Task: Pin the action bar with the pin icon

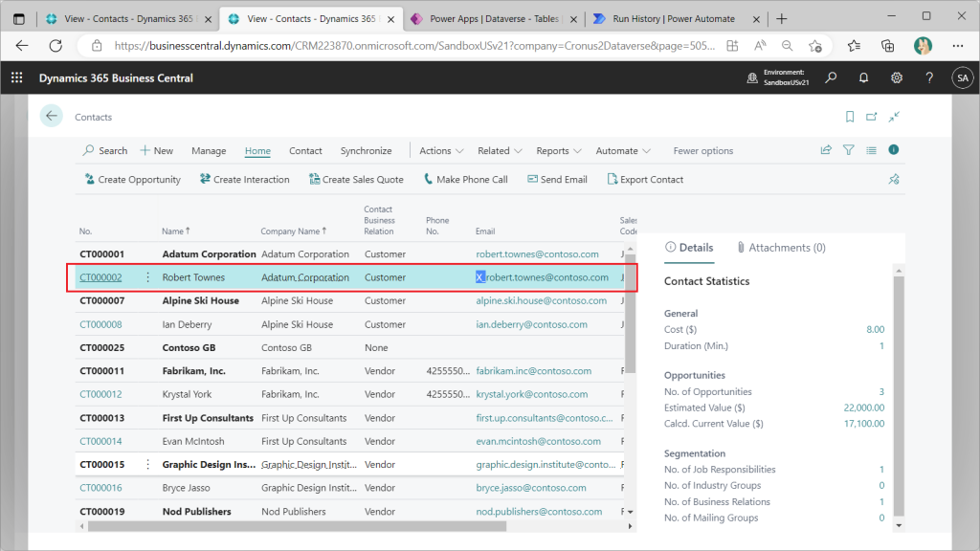Action: click(x=894, y=179)
